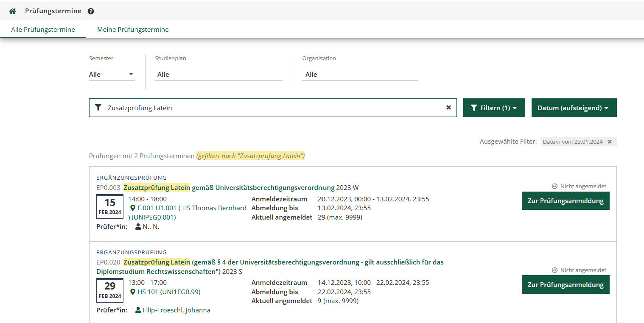Image resolution: width=644 pixels, height=323 pixels.
Task: Click in the Studienplan input field
Action: click(x=218, y=75)
